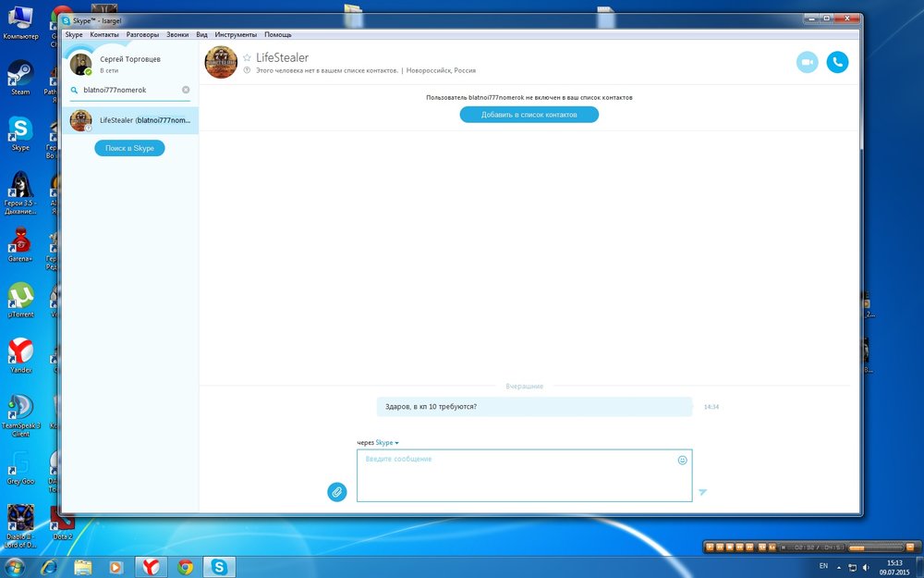
Task: Click the Steam desktop shortcut
Action: 20,77
